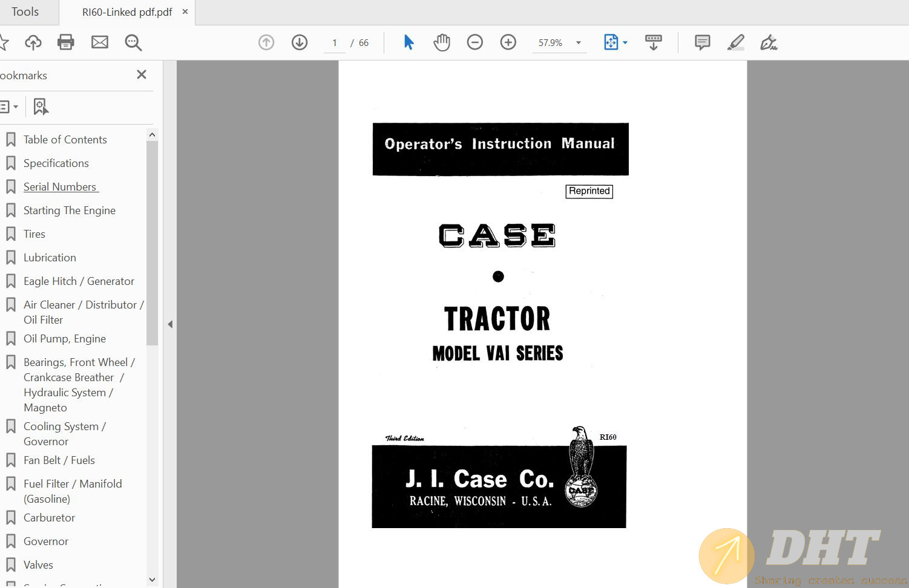Open the standalone Governor bookmark
Viewport: 909px width, 588px height.
tap(46, 541)
